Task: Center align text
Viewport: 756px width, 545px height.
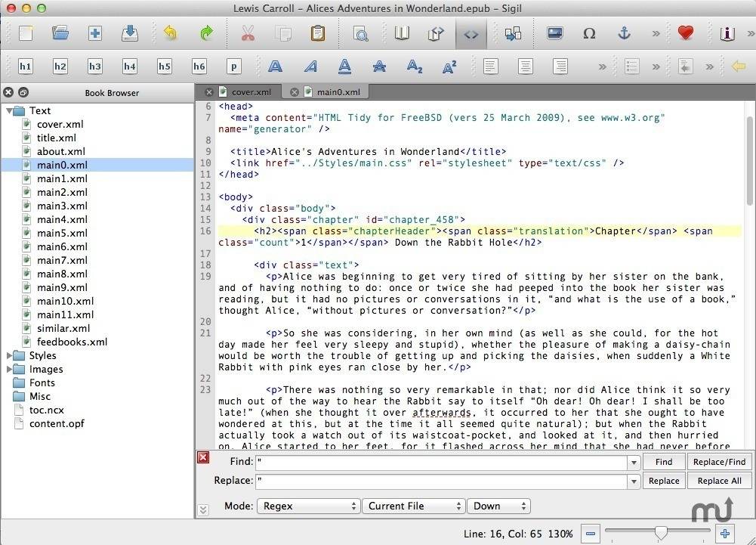Action: tap(525, 66)
